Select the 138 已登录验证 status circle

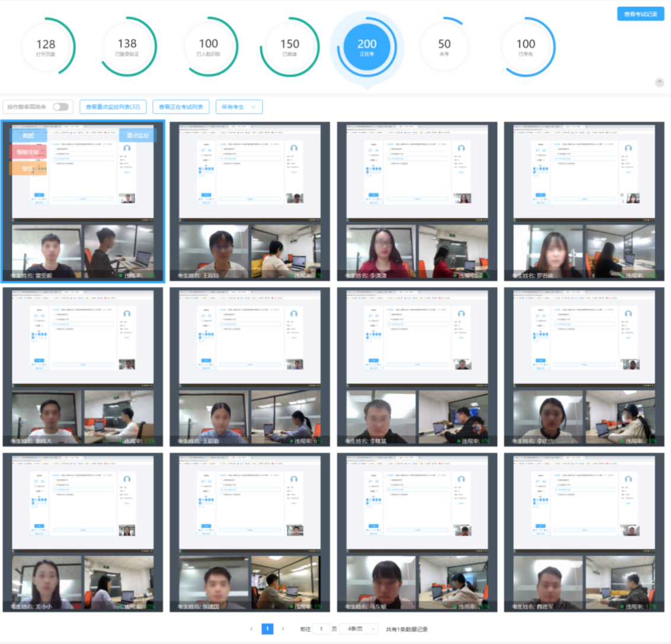tap(127, 47)
